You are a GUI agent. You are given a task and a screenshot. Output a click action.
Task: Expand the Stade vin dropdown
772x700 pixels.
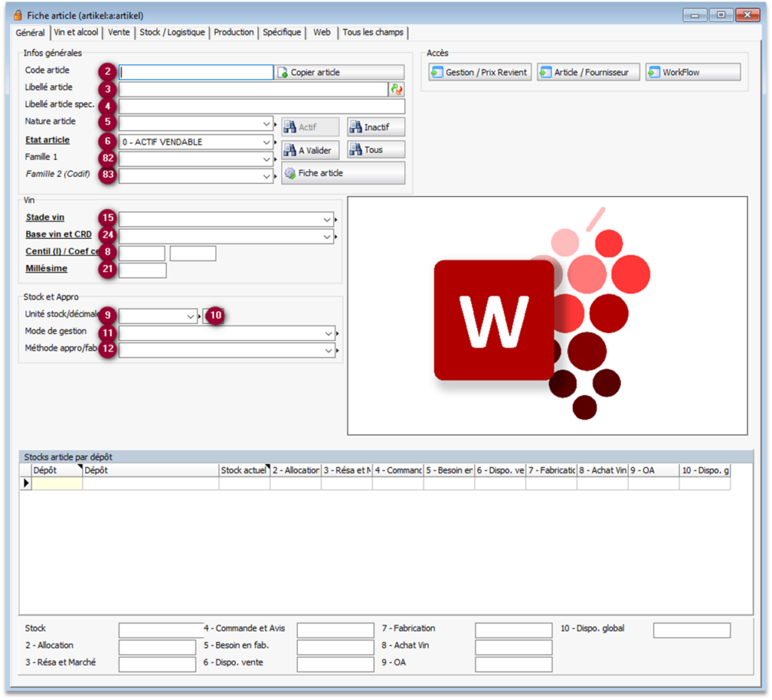(x=327, y=219)
